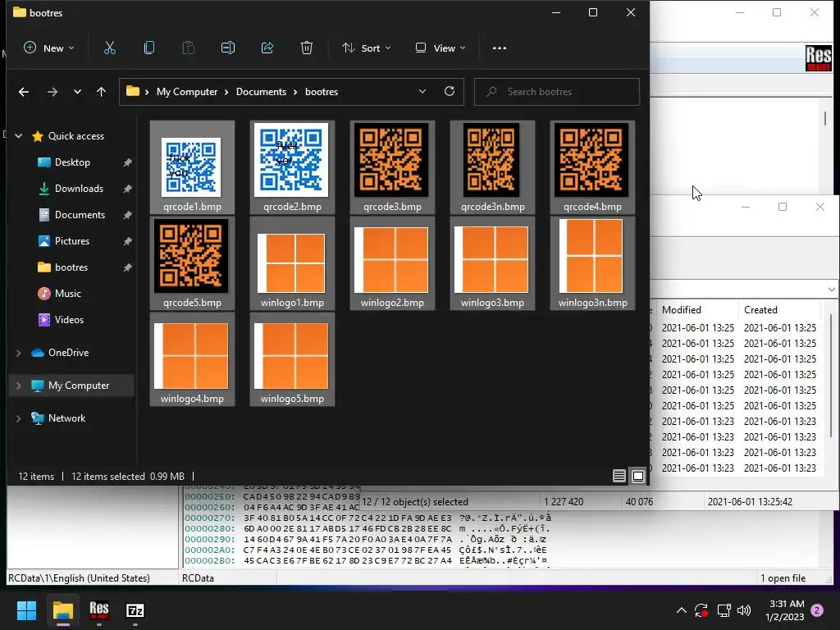Select bootres in Quick access
The image size is (840, 630).
[x=72, y=267]
